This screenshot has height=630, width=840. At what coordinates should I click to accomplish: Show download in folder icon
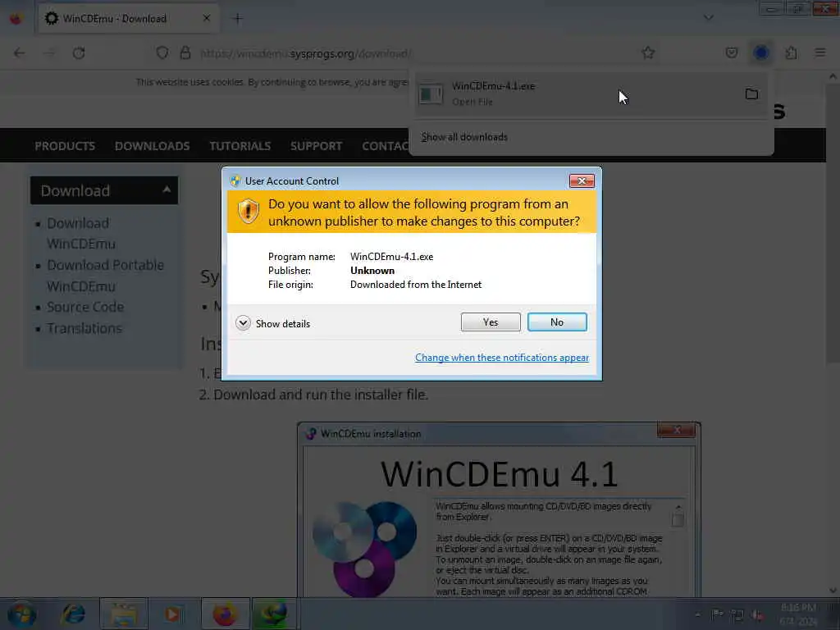coord(751,94)
